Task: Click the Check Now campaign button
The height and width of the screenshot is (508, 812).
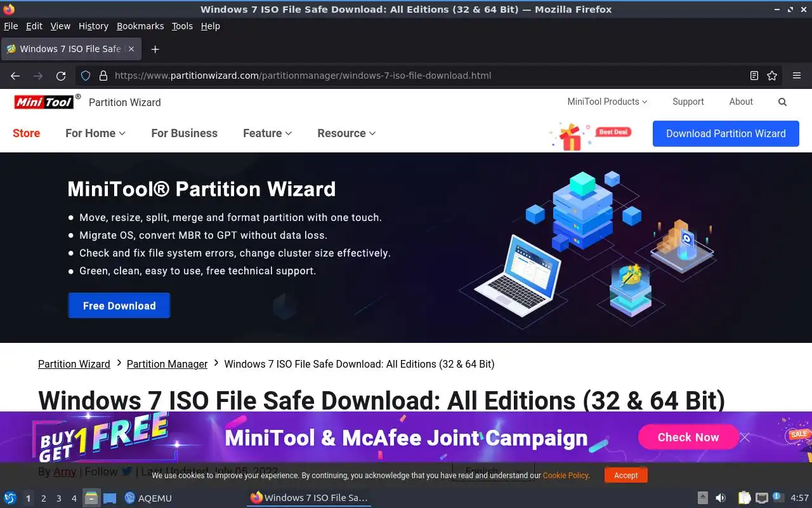Action: tap(688, 437)
